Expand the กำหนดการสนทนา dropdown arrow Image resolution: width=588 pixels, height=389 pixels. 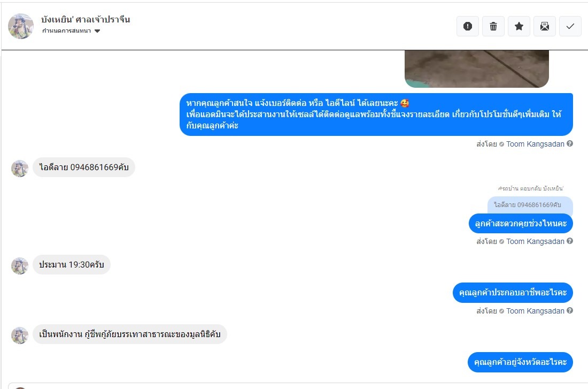(x=97, y=31)
